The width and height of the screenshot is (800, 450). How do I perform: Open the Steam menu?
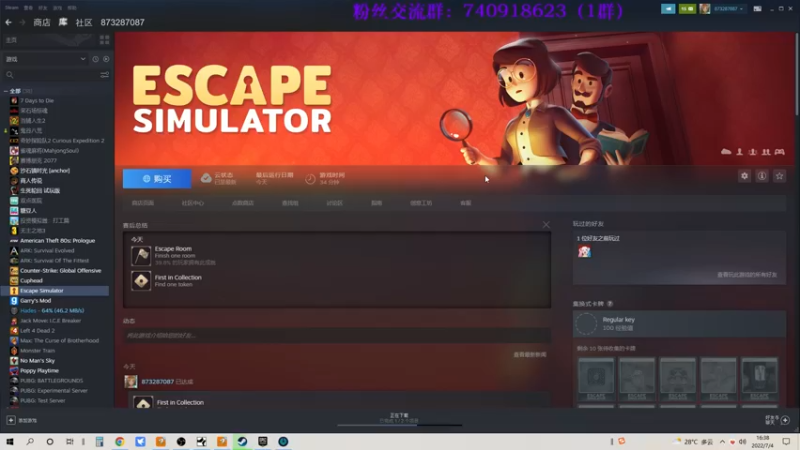click(x=12, y=8)
